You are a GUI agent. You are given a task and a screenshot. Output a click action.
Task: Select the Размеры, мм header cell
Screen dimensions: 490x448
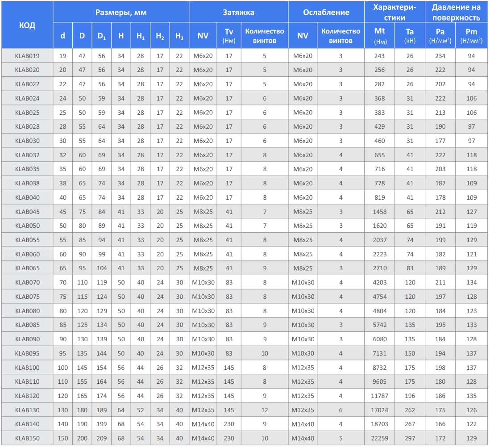point(121,12)
